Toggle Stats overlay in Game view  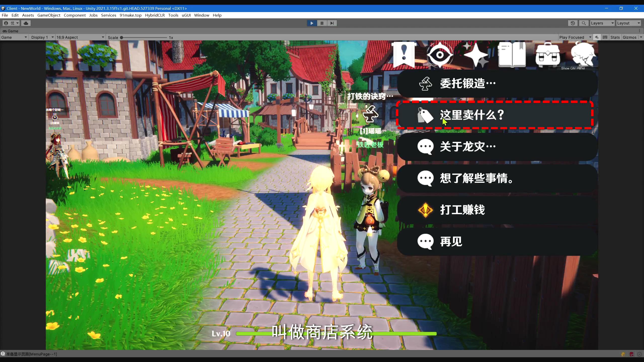[x=615, y=37]
